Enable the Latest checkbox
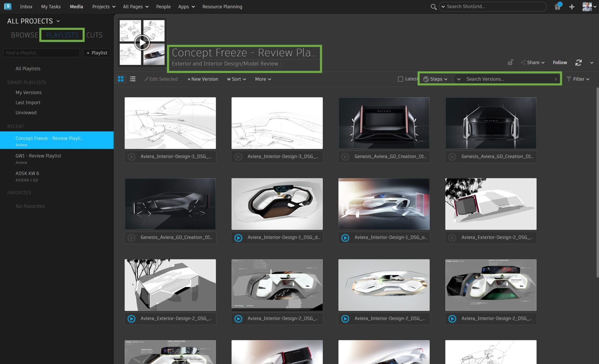Viewport: 599px width, 364px height. (x=401, y=79)
